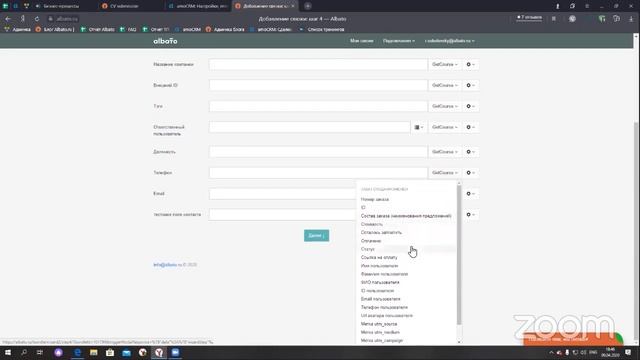Image resolution: width=640 pixels, height=360 pixels.
Task: Open Windows taskbar search
Action: tap(24, 353)
